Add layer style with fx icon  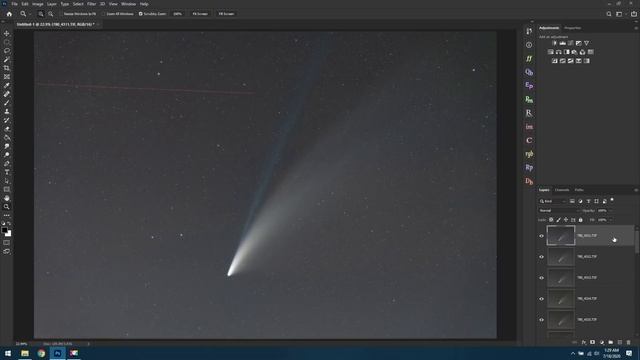coord(584,342)
